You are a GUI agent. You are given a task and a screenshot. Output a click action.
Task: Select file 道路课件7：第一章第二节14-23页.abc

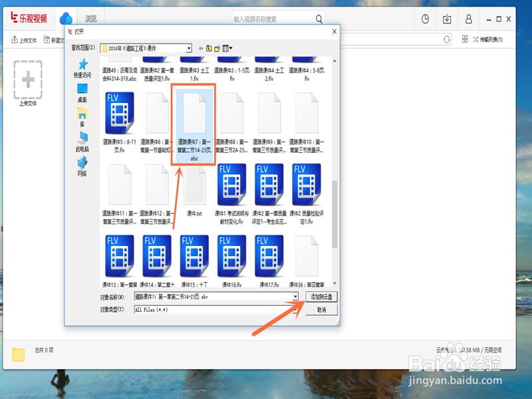coord(194,125)
